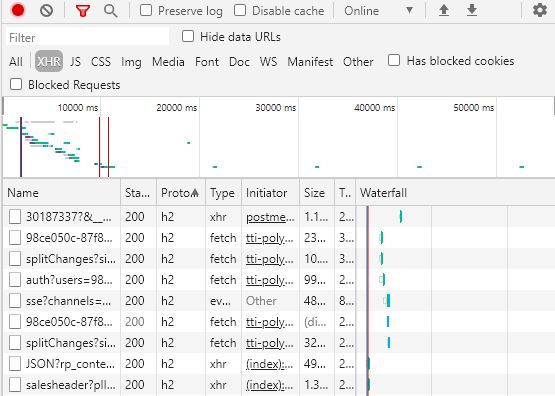Enable Disable cache checkbox
Screen dimensions: 555x396
(240, 10)
